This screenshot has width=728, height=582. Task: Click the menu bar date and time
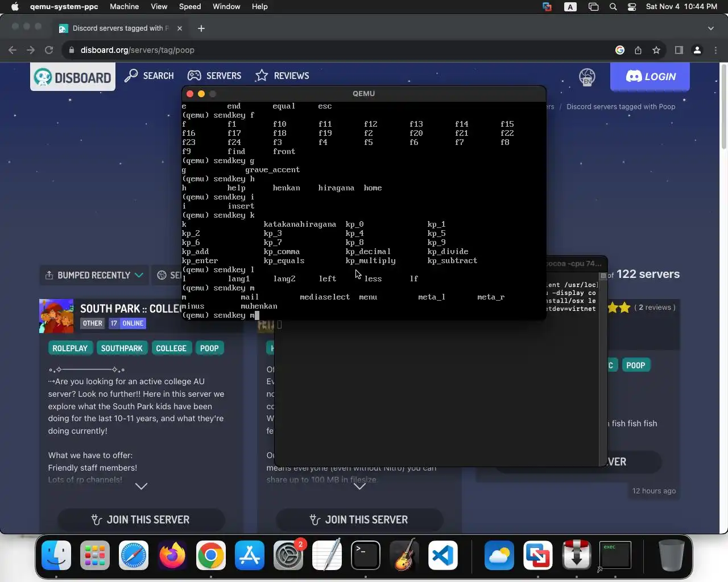(x=681, y=7)
